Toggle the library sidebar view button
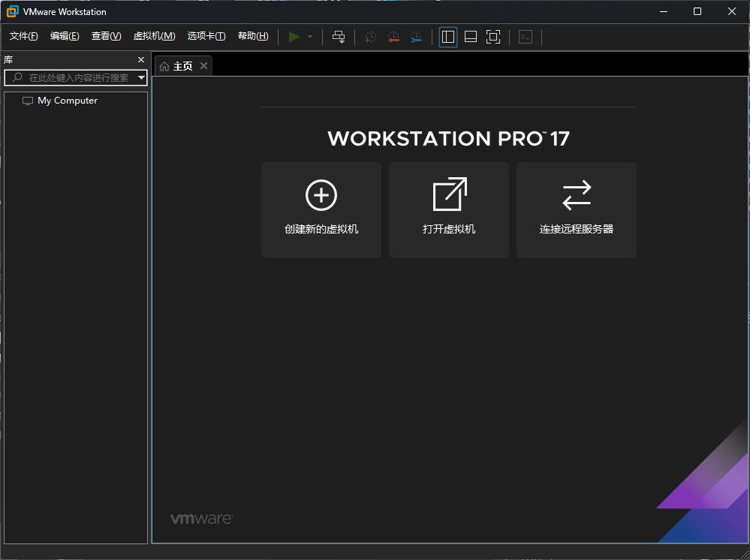 (x=448, y=37)
